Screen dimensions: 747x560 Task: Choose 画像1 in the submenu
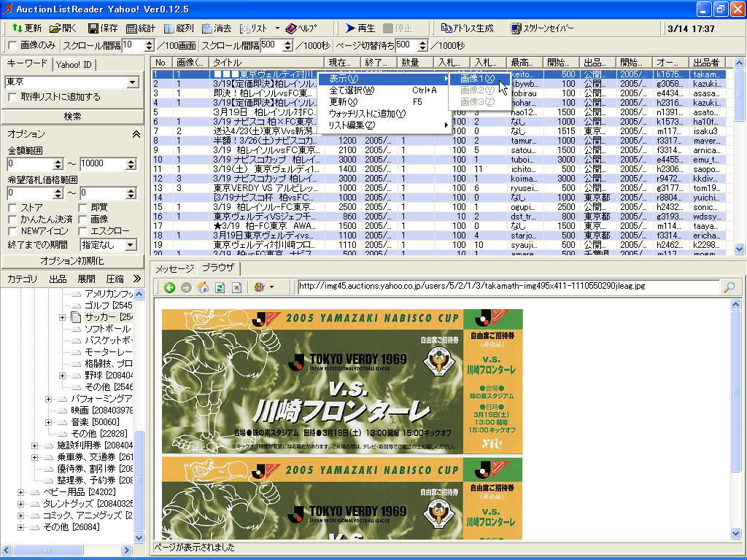[480, 79]
